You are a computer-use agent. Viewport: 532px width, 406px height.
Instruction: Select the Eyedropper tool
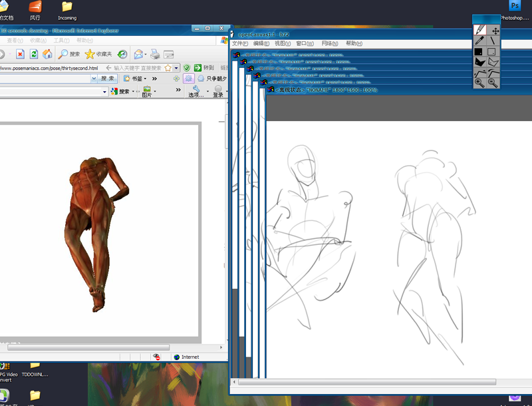click(x=479, y=41)
